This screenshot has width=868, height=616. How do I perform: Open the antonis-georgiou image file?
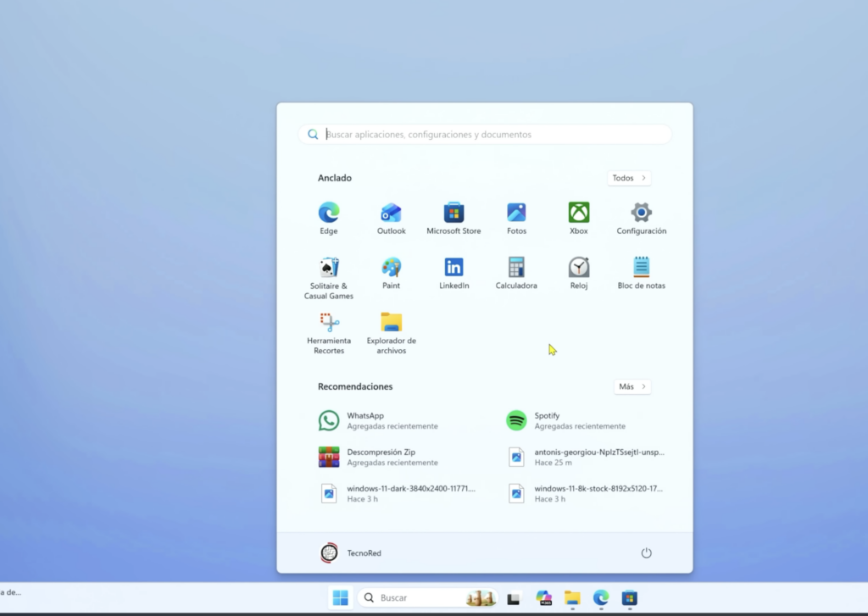586,458
